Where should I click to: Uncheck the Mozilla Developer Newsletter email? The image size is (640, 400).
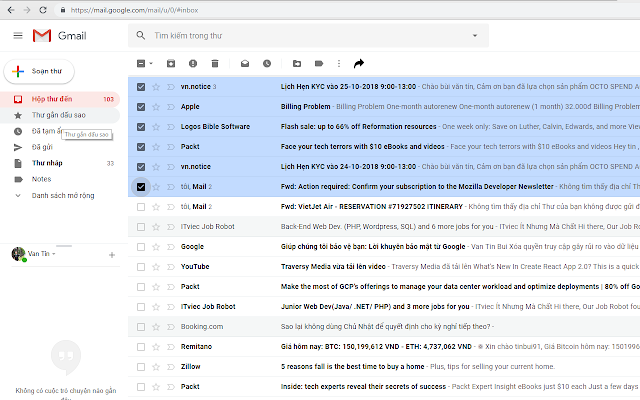pos(141,187)
